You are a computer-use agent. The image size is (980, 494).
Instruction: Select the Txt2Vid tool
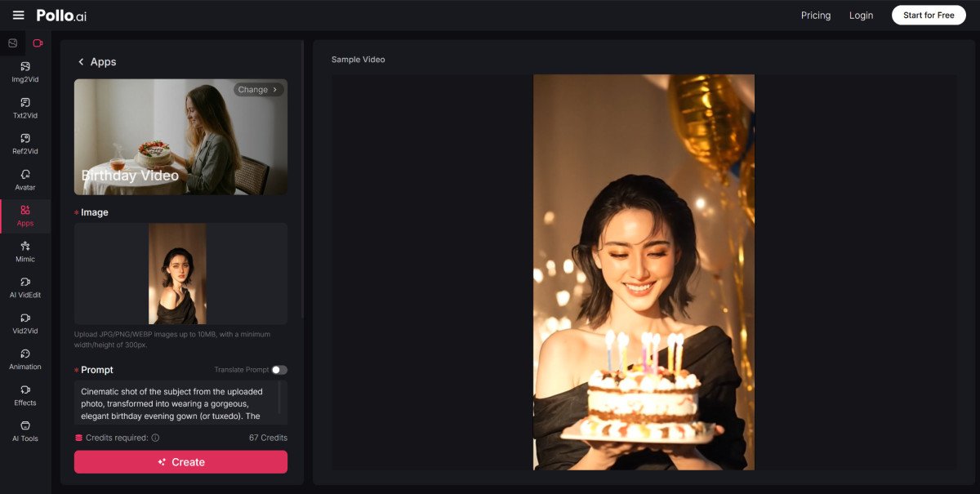click(x=24, y=109)
